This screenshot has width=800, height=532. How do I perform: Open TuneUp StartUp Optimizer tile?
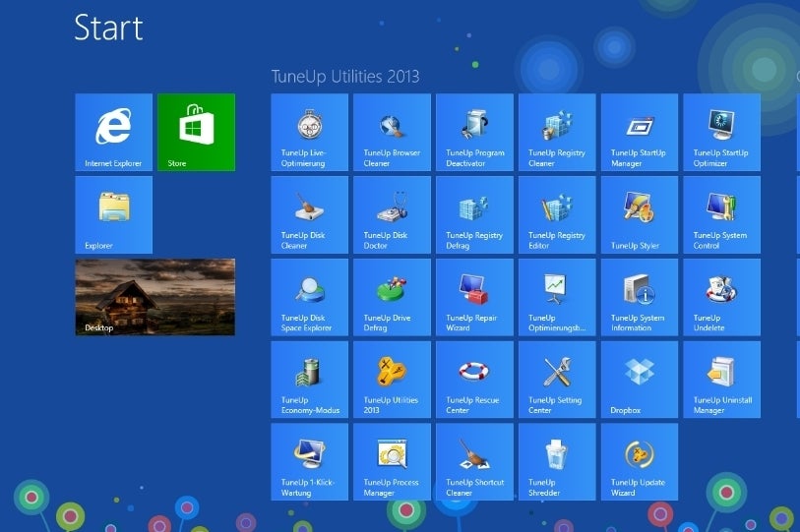coord(722,132)
